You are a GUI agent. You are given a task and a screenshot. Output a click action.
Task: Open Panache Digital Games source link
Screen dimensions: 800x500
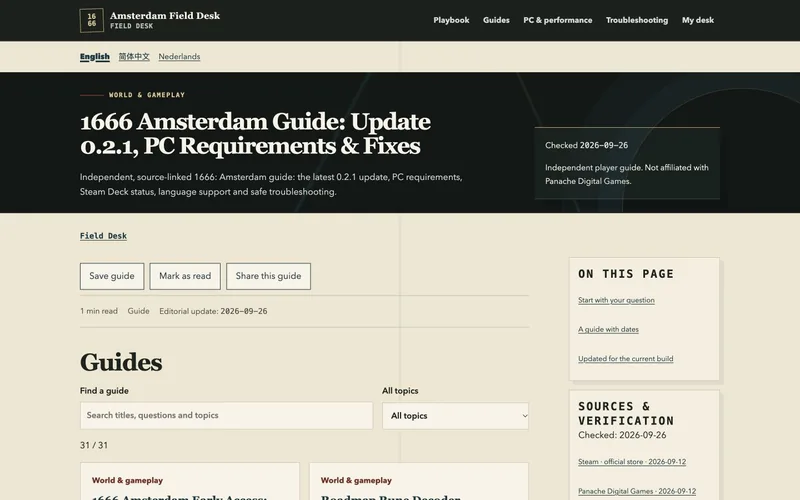click(x=637, y=491)
